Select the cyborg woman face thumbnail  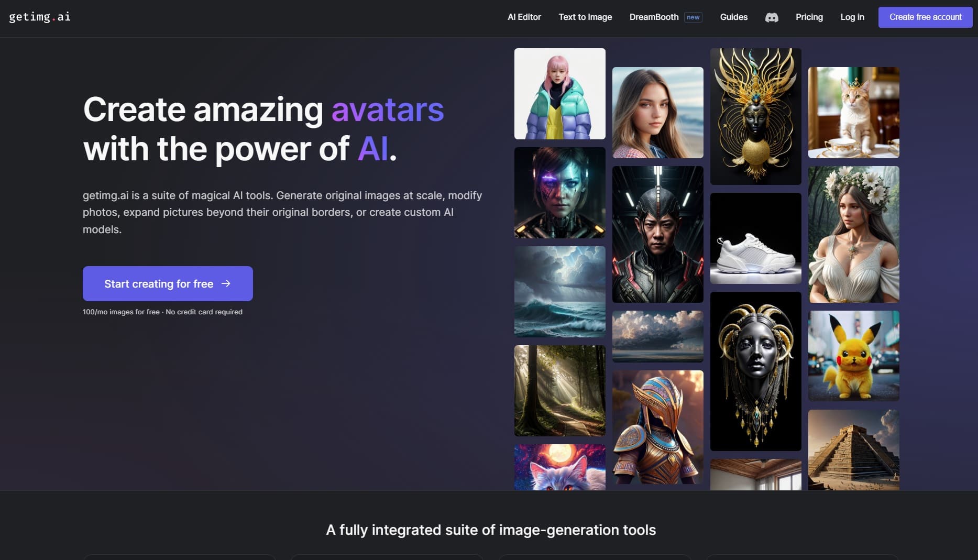(559, 193)
